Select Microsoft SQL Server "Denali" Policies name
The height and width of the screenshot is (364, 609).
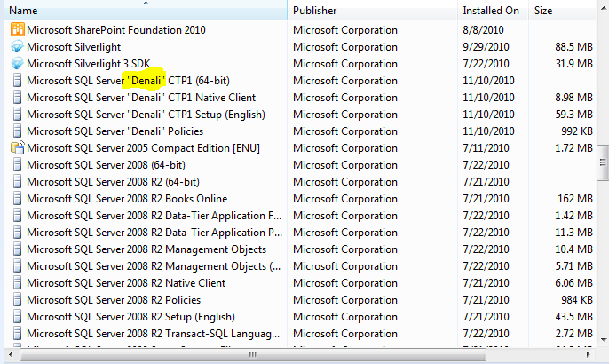click(115, 131)
